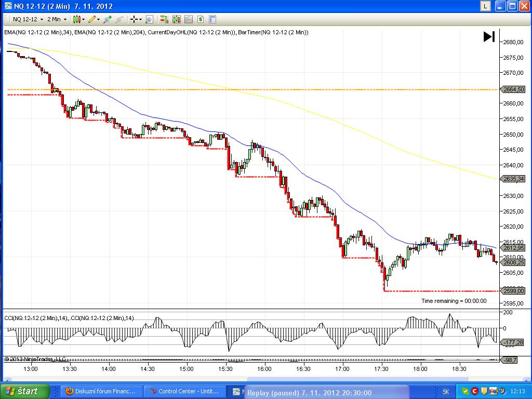
Task: Open the 2 Min interval dropdown
Action: tap(57, 19)
